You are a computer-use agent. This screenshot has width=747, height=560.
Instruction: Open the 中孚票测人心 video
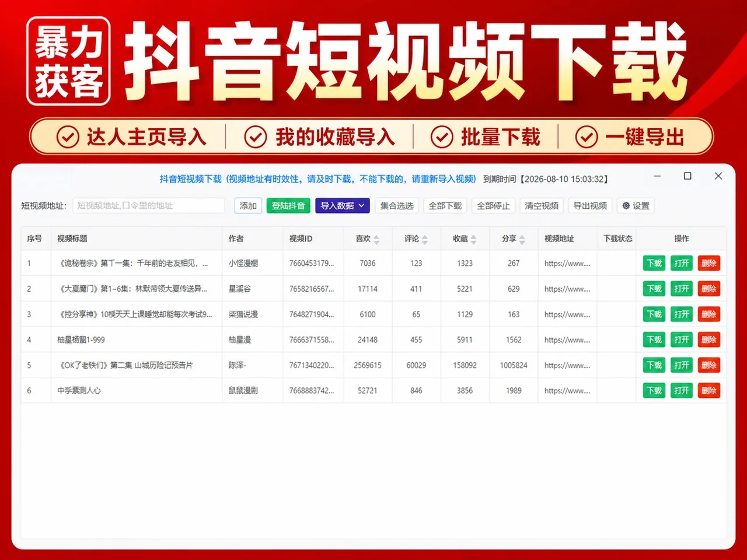682,391
